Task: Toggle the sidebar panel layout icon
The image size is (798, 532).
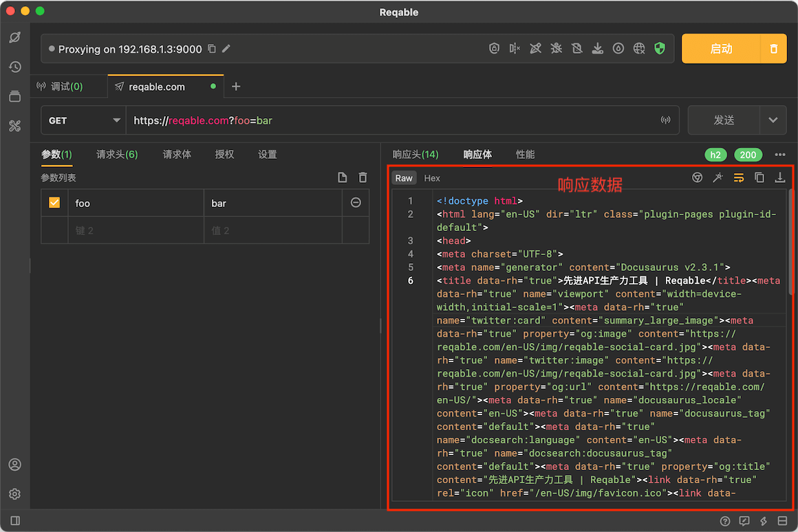Action: coord(15,521)
